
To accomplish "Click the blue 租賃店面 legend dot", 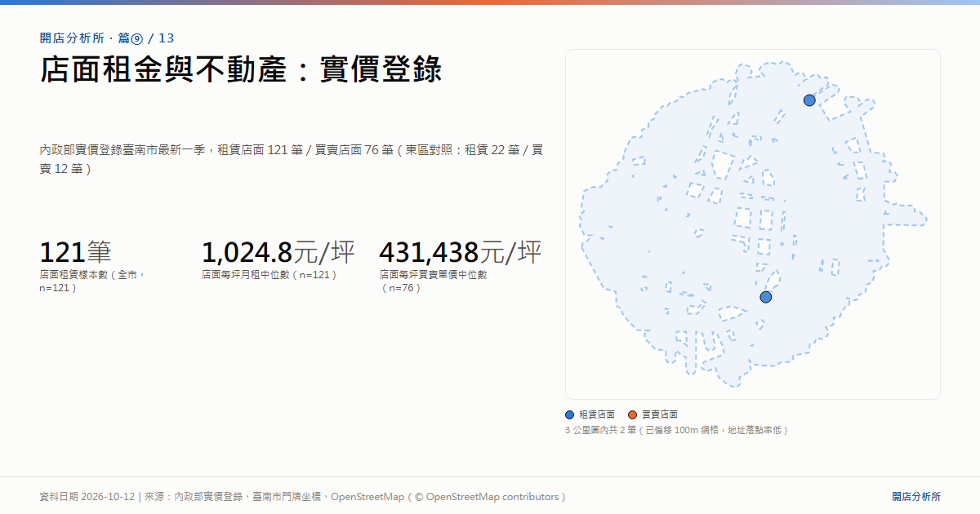I will tap(569, 414).
